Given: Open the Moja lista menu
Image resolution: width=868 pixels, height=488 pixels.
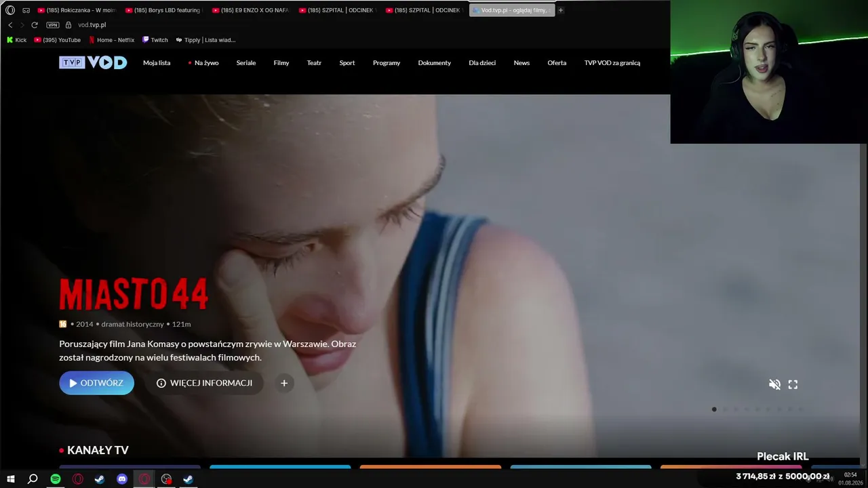Looking at the screenshot, I should [x=157, y=63].
